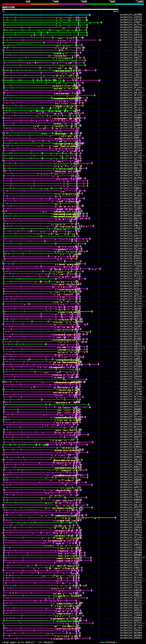Click the white query length ruler bar
Screen dimensions: 146x644
click(x=60, y=9)
